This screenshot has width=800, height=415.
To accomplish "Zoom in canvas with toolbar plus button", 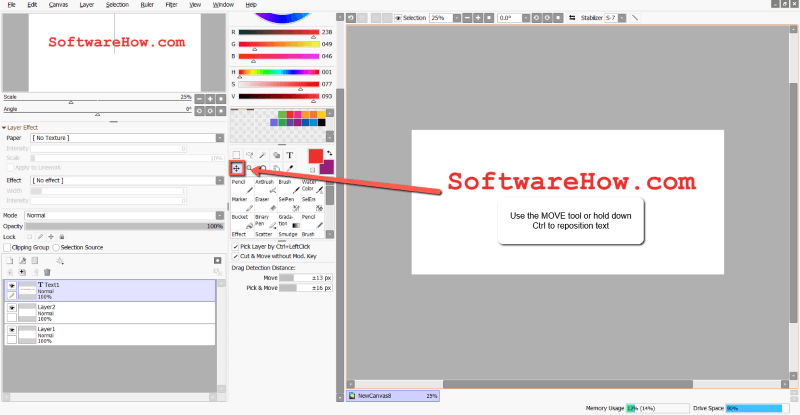I will (478, 18).
